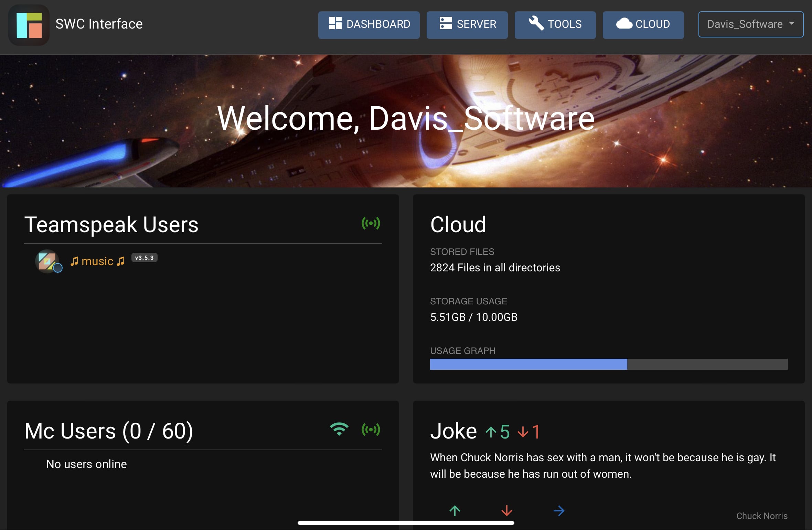This screenshot has height=530, width=812.
Task: Click the music user's avatar
Action: click(x=48, y=261)
